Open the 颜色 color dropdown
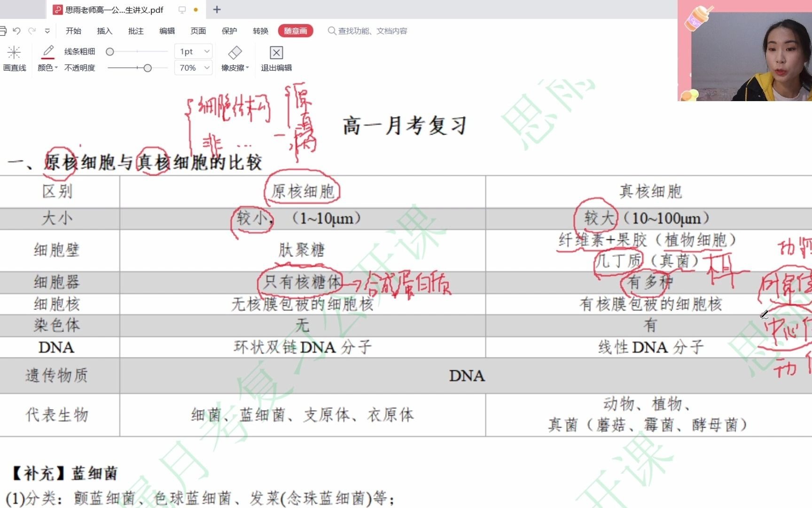812x508 pixels. pos(47,67)
